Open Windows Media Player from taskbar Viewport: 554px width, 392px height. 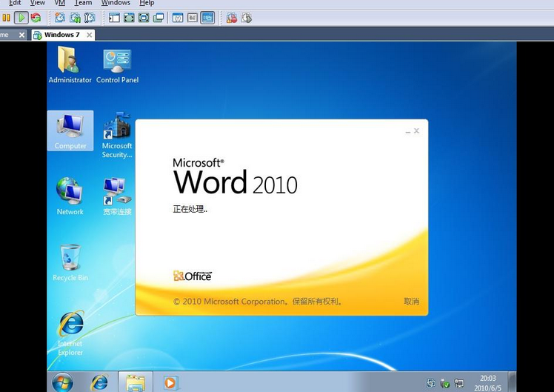point(170,382)
